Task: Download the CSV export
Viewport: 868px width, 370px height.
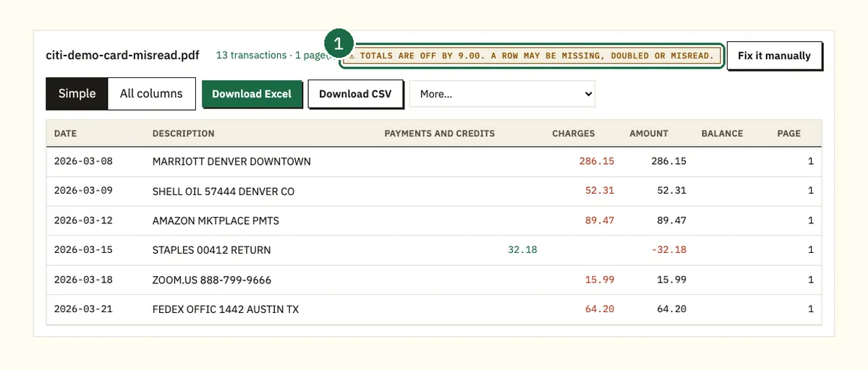Action: pyautogui.click(x=355, y=94)
